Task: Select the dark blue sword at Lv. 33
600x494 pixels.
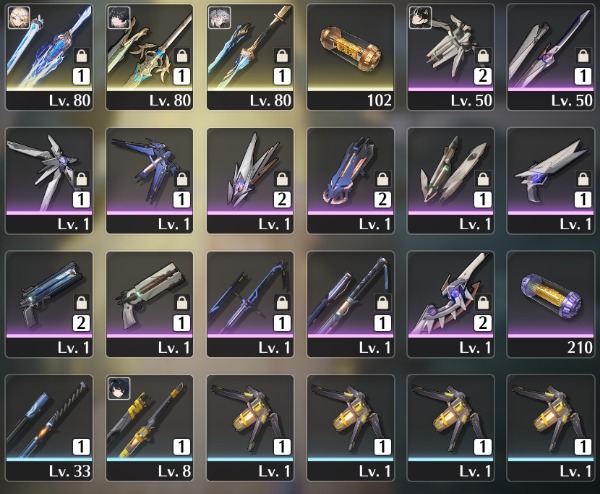Action: (x=49, y=428)
